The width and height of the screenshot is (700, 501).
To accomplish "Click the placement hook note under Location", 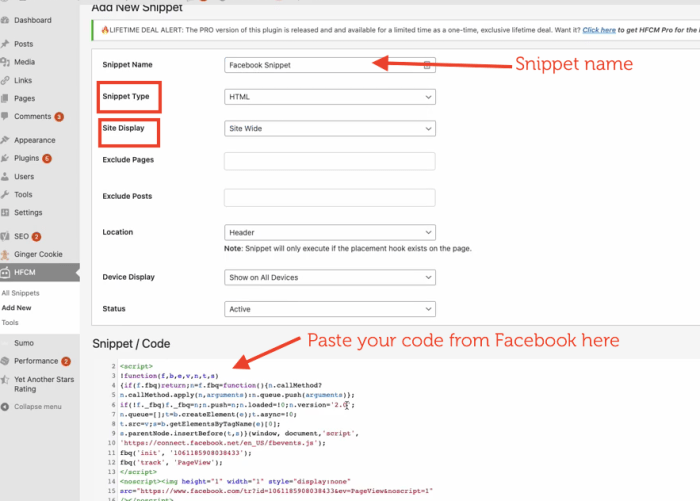I will (347, 248).
